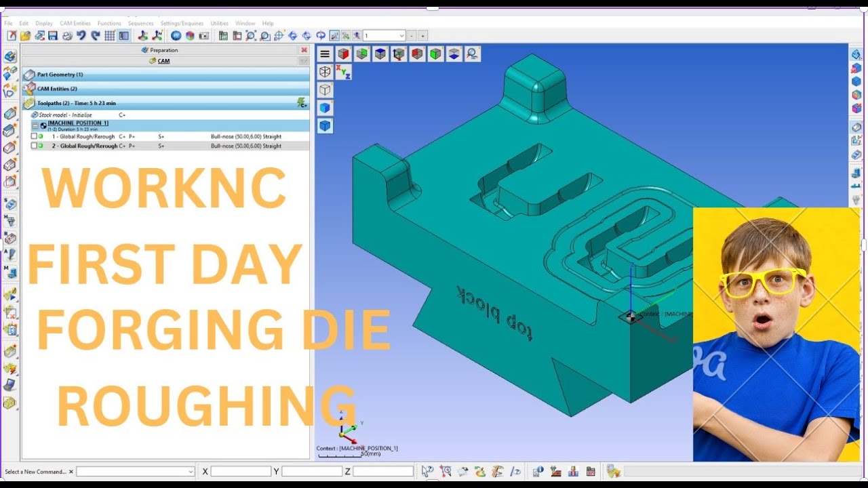
Task: Click the New document icon in toolbar
Action: tap(12, 36)
